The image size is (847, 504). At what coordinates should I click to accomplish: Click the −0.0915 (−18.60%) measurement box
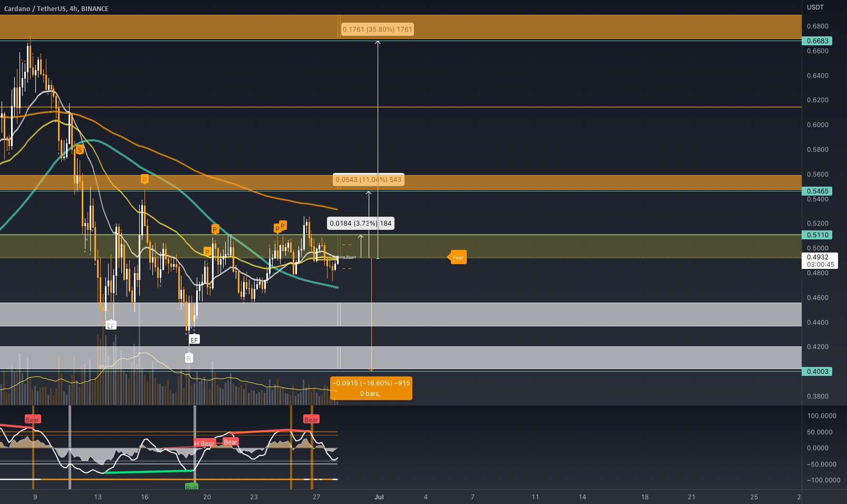tap(371, 389)
